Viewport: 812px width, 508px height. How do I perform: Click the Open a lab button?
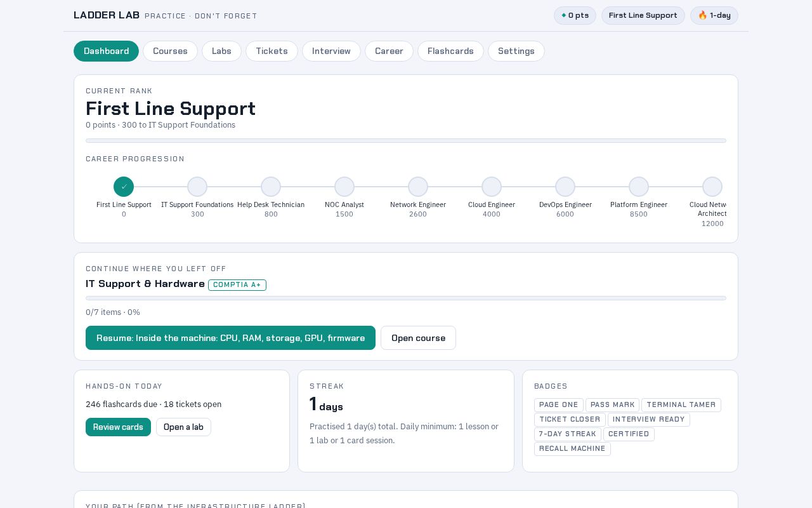[183, 427]
